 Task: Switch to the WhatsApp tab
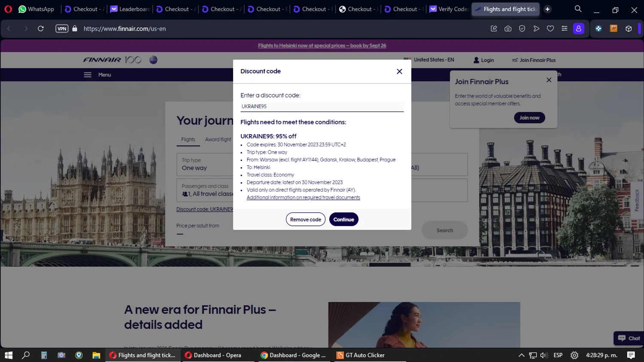36,9
